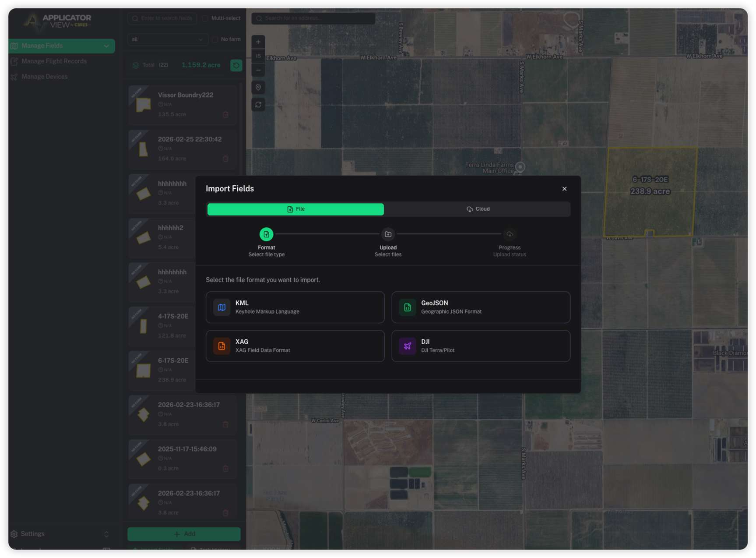Select the KML file format icon
The image size is (756, 558).
click(222, 307)
